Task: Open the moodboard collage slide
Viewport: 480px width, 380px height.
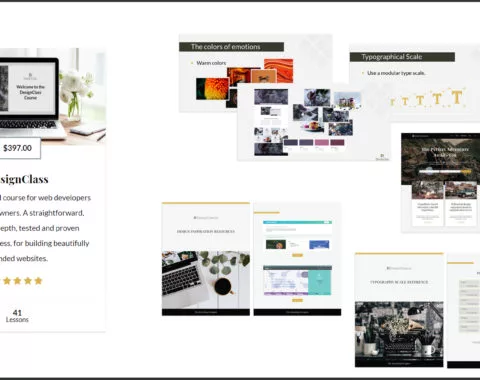Action: coord(313,122)
